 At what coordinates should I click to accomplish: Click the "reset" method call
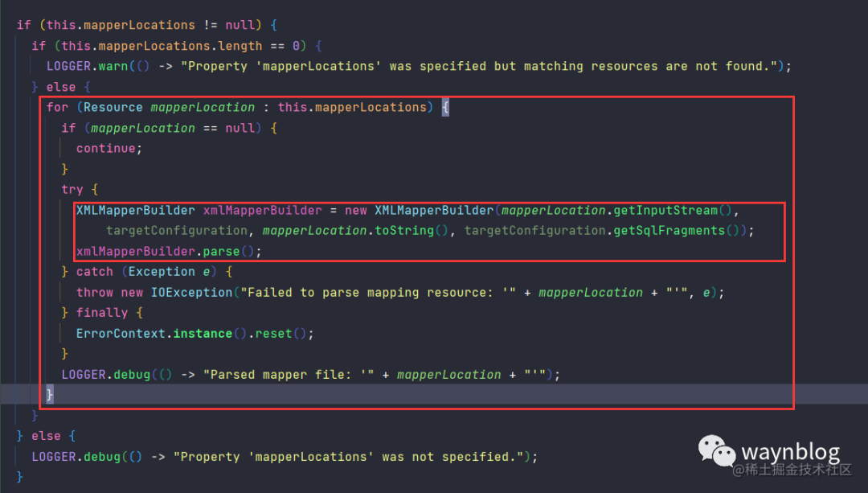coord(273,334)
